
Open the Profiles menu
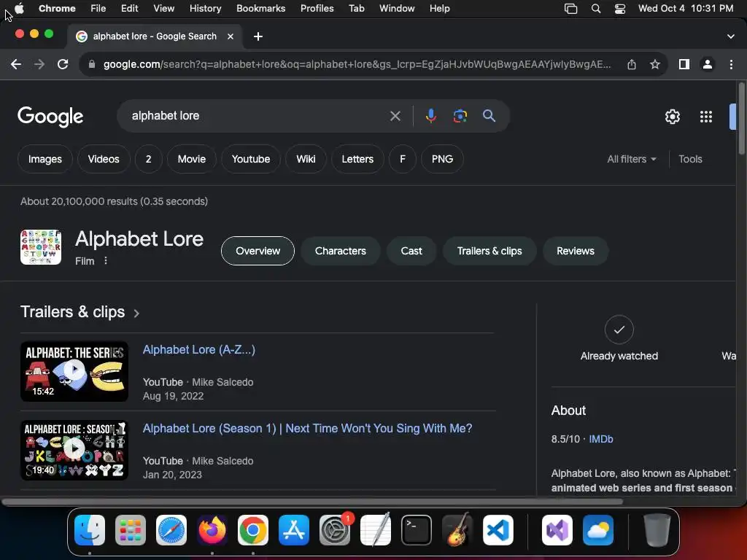[x=317, y=9]
